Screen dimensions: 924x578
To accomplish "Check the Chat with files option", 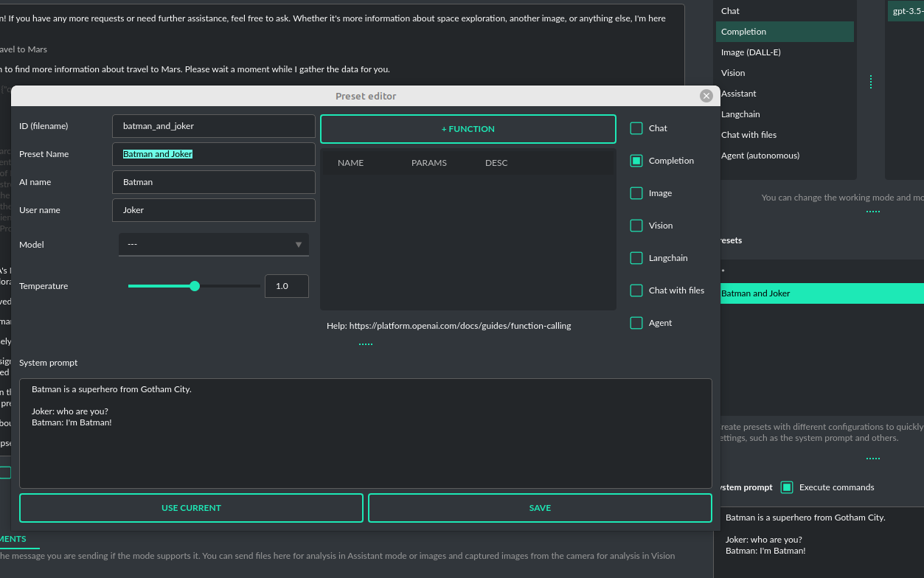I will (636, 290).
